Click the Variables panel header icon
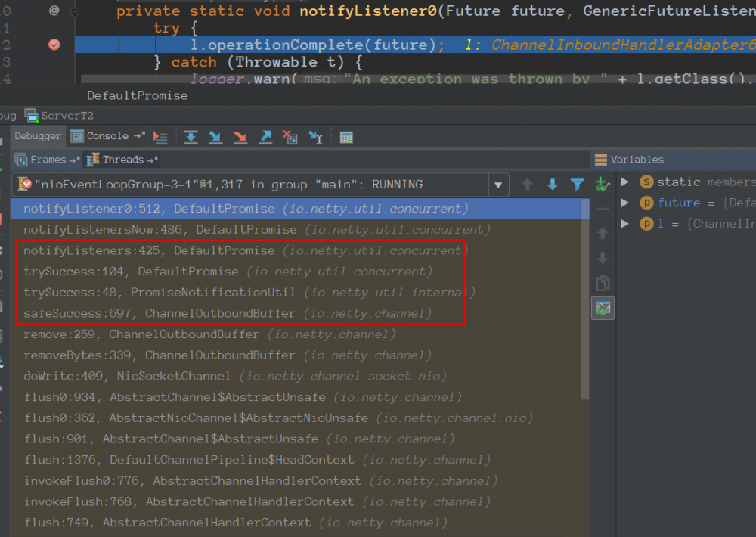 click(x=601, y=160)
